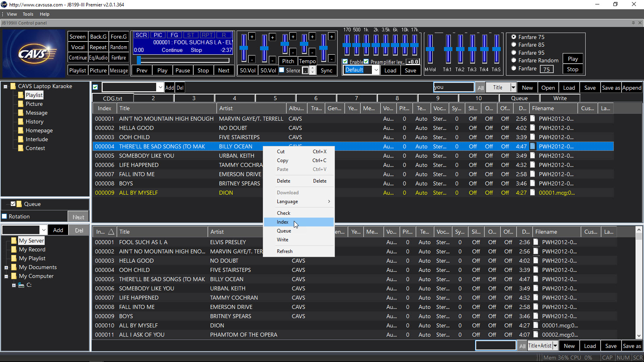Toggle the Repeat mode button
Viewport: 644px width, 362px height.
[98, 47]
